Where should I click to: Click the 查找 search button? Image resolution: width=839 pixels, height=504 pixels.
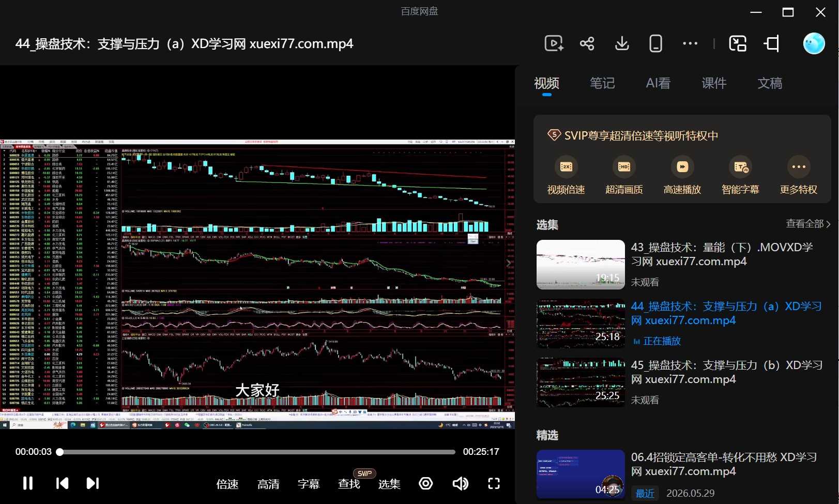tap(349, 484)
